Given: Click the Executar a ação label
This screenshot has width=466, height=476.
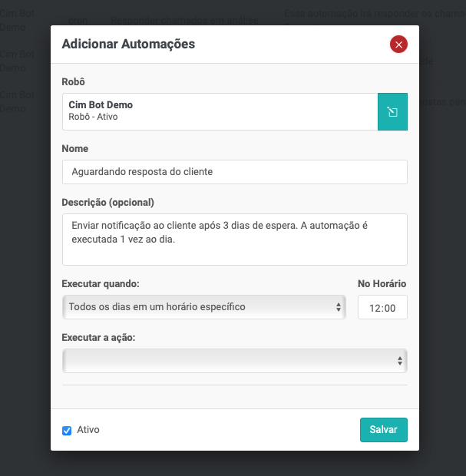Looking at the screenshot, I should click(x=98, y=338).
